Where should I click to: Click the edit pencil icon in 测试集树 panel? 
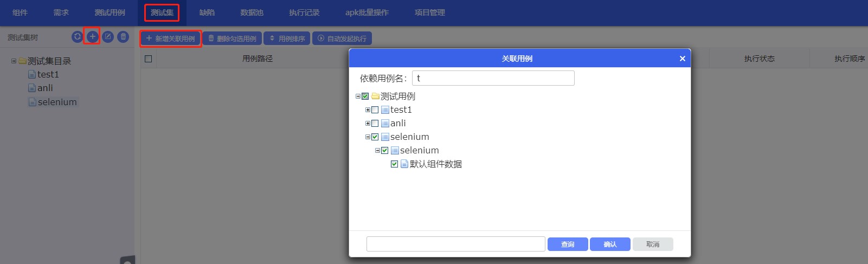point(108,37)
